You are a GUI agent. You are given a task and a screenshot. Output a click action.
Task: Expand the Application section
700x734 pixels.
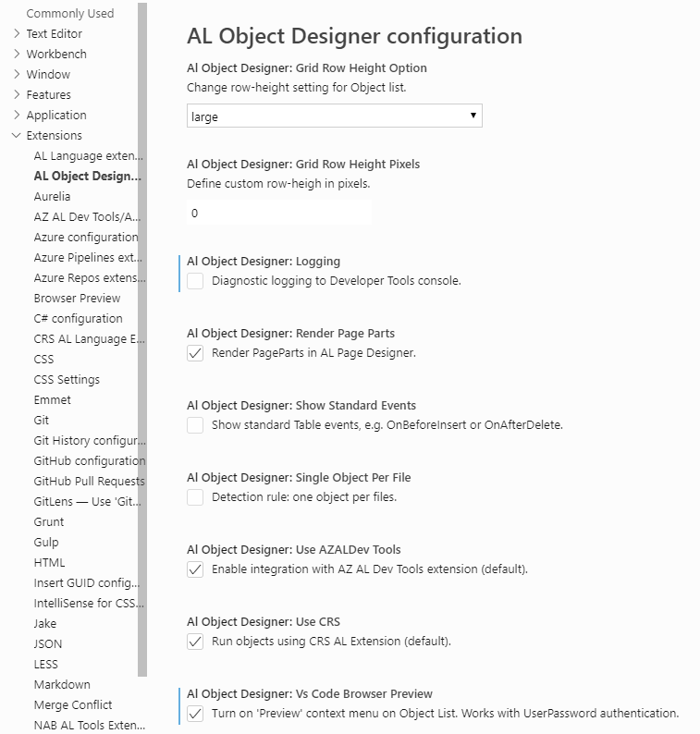tap(17, 115)
